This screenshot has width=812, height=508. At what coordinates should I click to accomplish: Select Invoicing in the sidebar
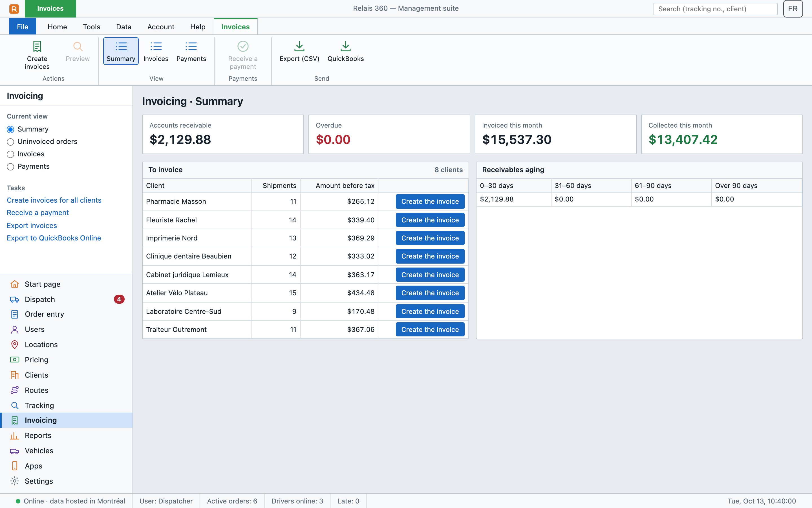pos(67,420)
